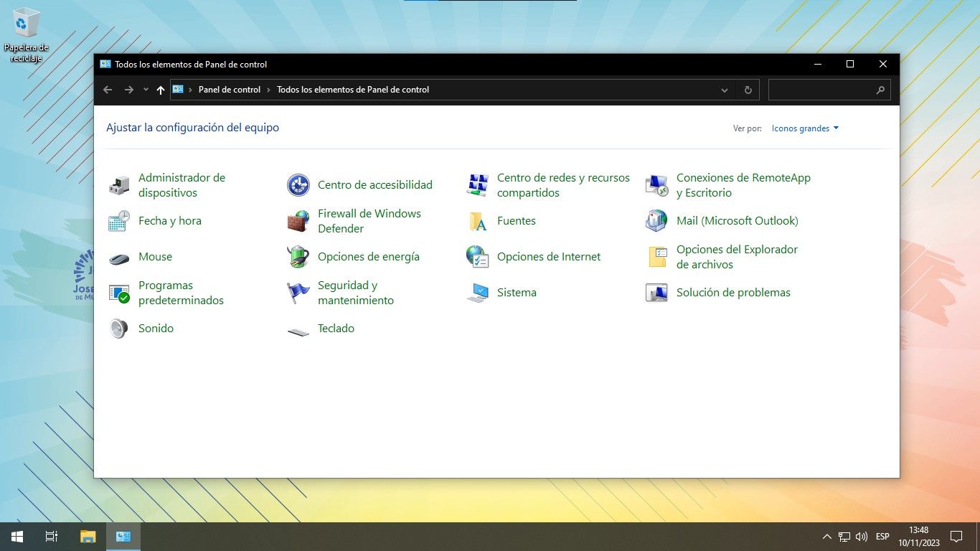
Task: Open the Seguridad y mantenimiento flag icon
Action: pyautogui.click(x=298, y=293)
